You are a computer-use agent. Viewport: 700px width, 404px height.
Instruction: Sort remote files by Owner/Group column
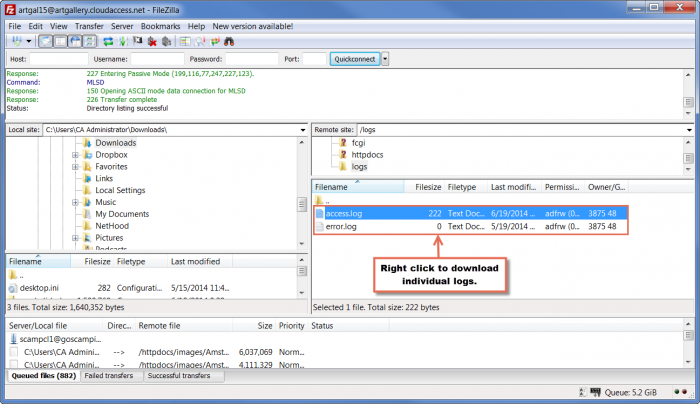click(x=606, y=187)
